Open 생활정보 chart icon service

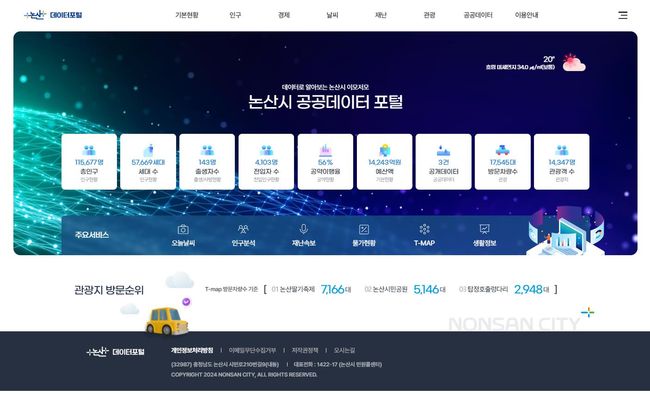[x=484, y=235]
